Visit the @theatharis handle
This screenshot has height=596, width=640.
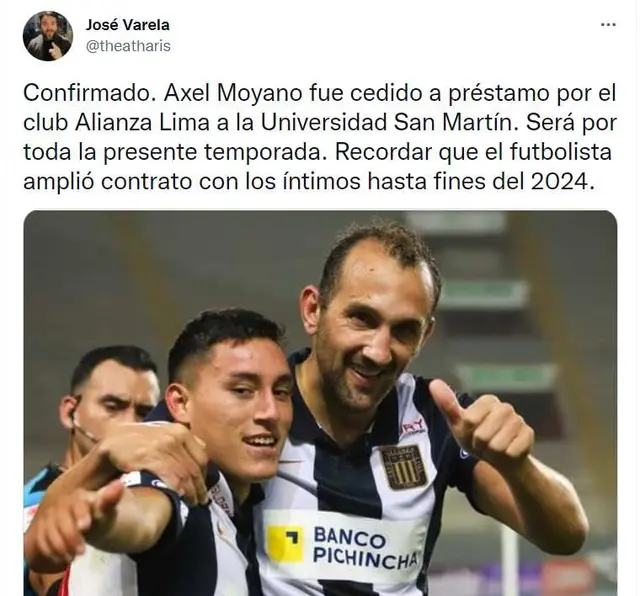coord(128,46)
